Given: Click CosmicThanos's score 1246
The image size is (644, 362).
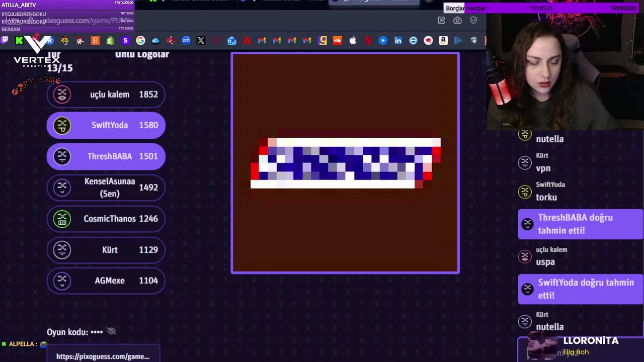Looking at the screenshot, I should point(148,219).
